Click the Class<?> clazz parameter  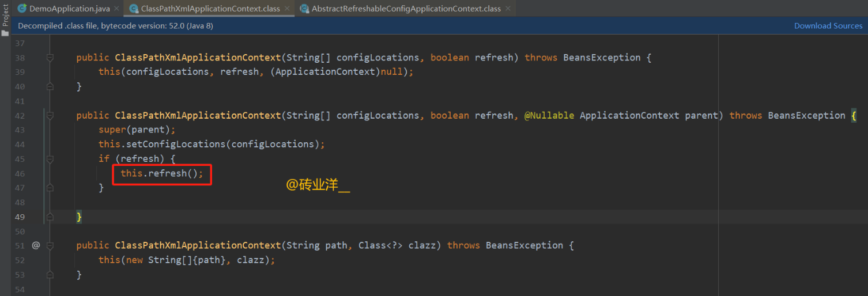(x=400, y=245)
